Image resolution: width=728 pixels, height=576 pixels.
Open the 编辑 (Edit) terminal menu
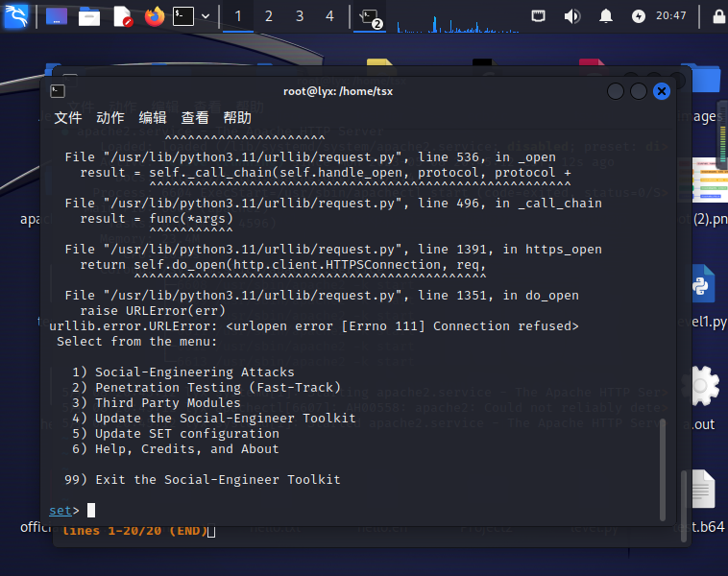click(x=153, y=118)
